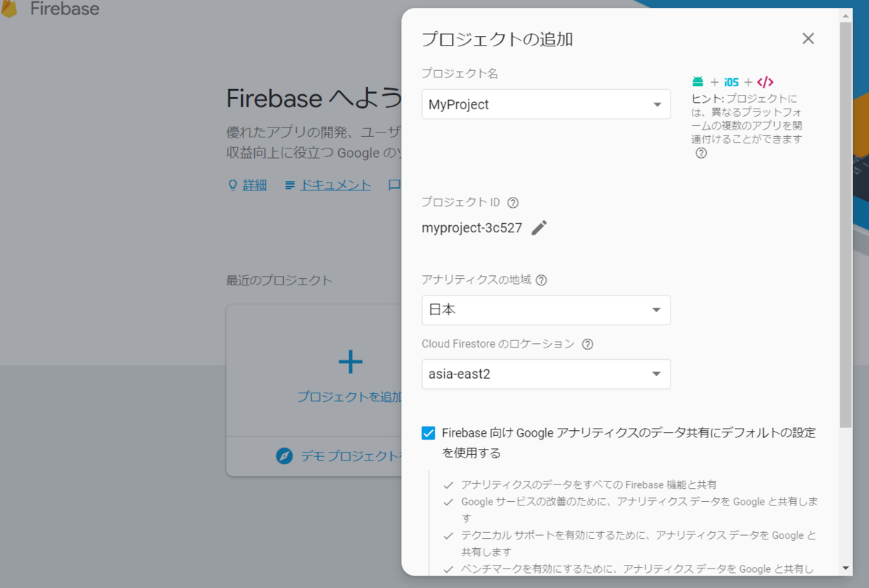Open the プロジェクト名 dropdown arrow
The height and width of the screenshot is (588, 869).
(657, 104)
